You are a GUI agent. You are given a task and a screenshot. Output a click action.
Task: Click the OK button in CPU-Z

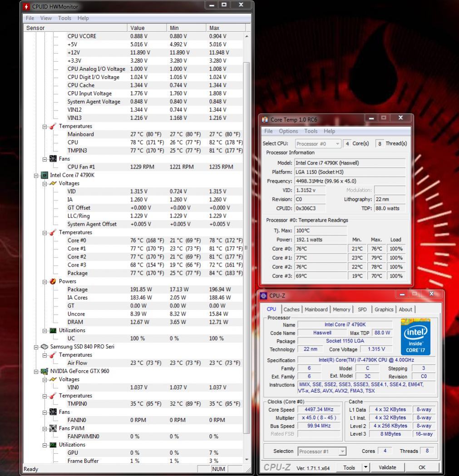(422, 467)
